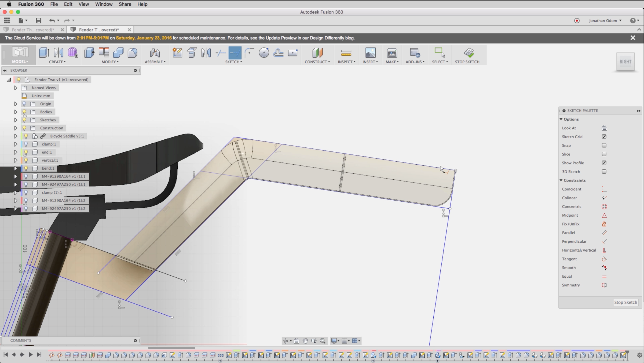
Task: Click the Stop Sketch toolbar icon
Action: point(469,53)
